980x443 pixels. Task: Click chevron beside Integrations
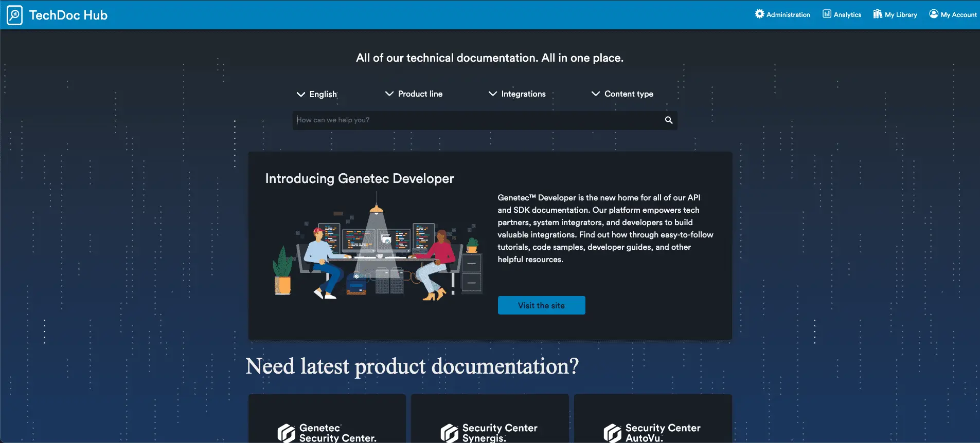click(493, 94)
